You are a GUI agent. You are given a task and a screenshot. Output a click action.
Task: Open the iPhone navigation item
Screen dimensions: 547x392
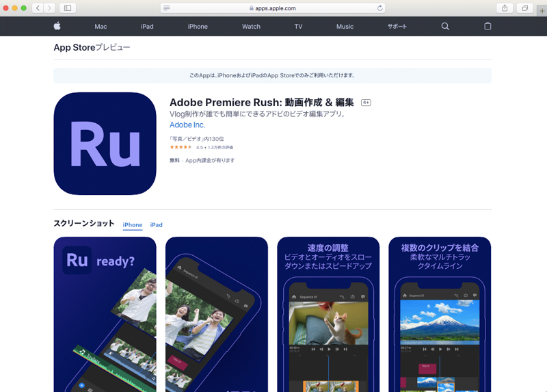(198, 27)
